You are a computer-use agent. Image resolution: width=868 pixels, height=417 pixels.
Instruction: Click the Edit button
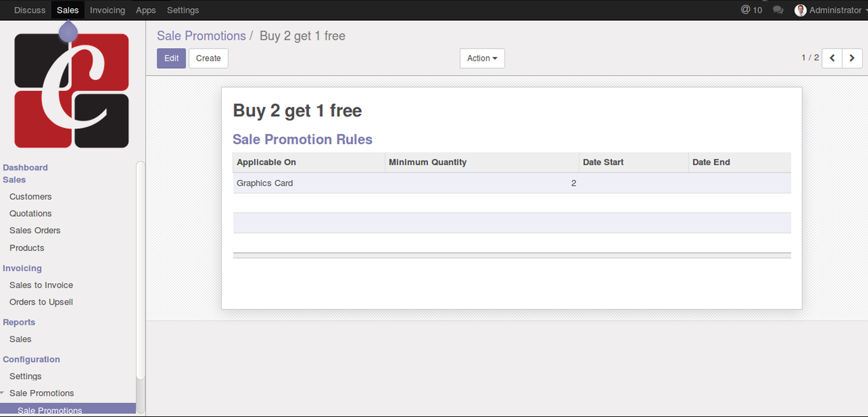(x=171, y=58)
